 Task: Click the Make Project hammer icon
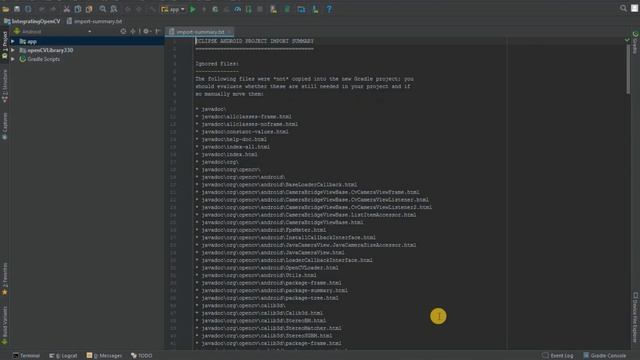[152, 9]
